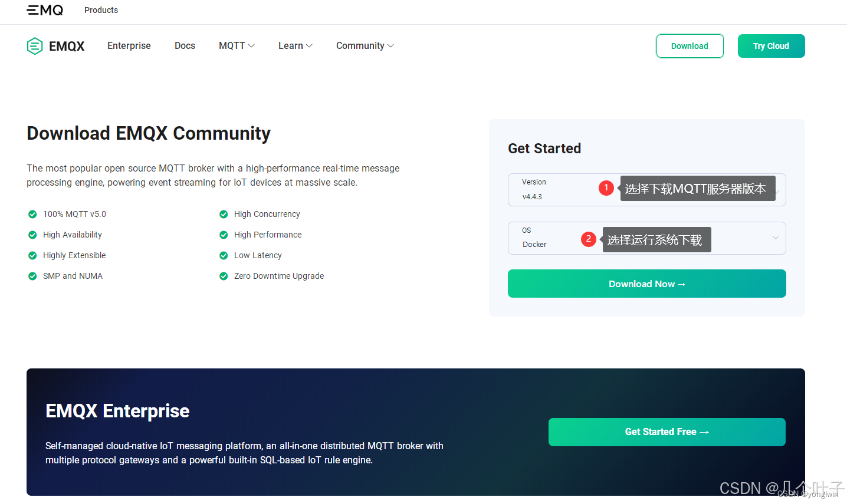This screenshot has width=847, height=504.
Task: Click the checkmark icon beside High Concurrency
Action: point(224,214)
